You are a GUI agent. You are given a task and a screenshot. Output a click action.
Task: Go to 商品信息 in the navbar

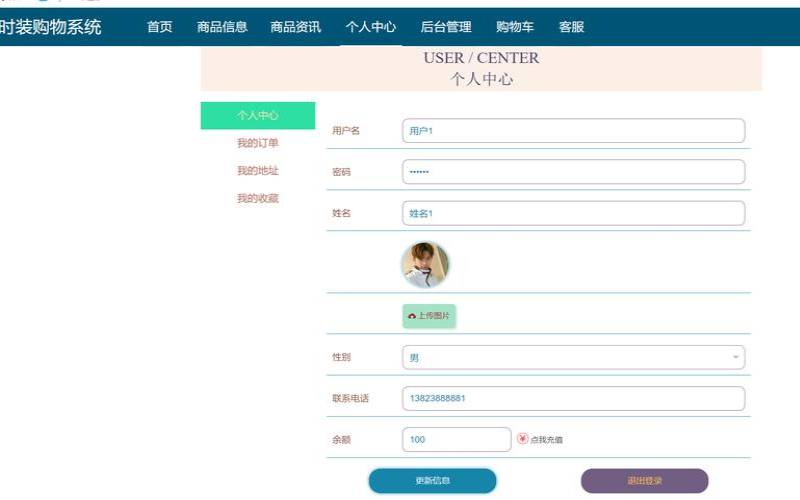[x=222, y=27]
